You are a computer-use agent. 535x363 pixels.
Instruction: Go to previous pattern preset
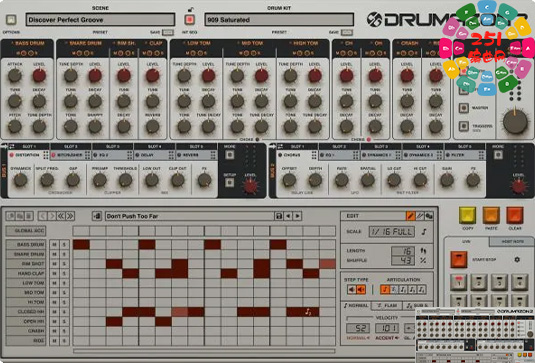[288, 216]
